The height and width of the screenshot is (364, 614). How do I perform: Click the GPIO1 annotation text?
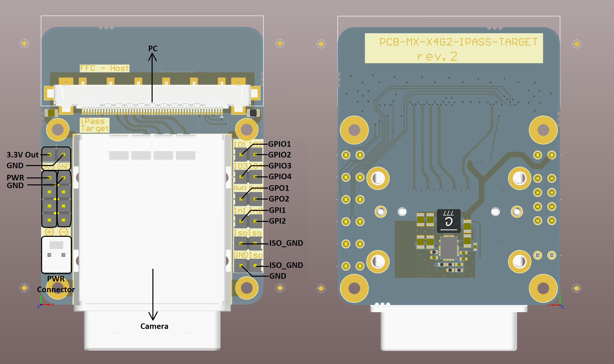point(279,144)
